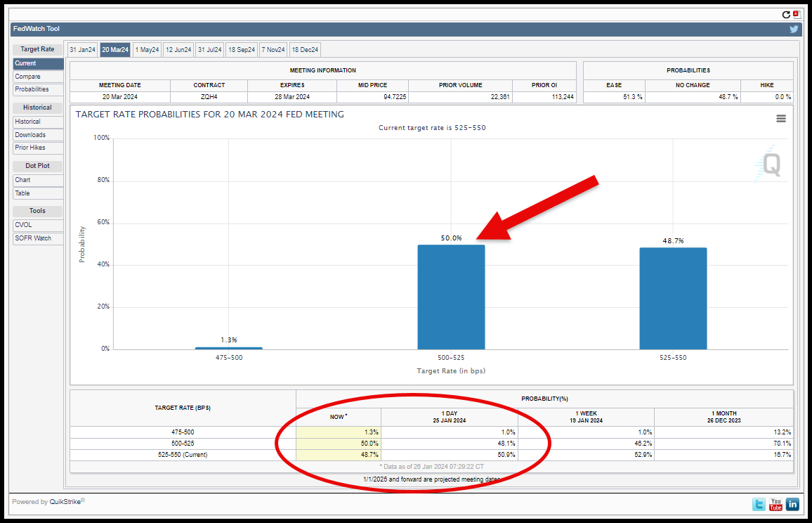Click the Hike probability 0.0 %
Image resolution: width=812 pixels, height=523 pixels.
click(782, 97)
